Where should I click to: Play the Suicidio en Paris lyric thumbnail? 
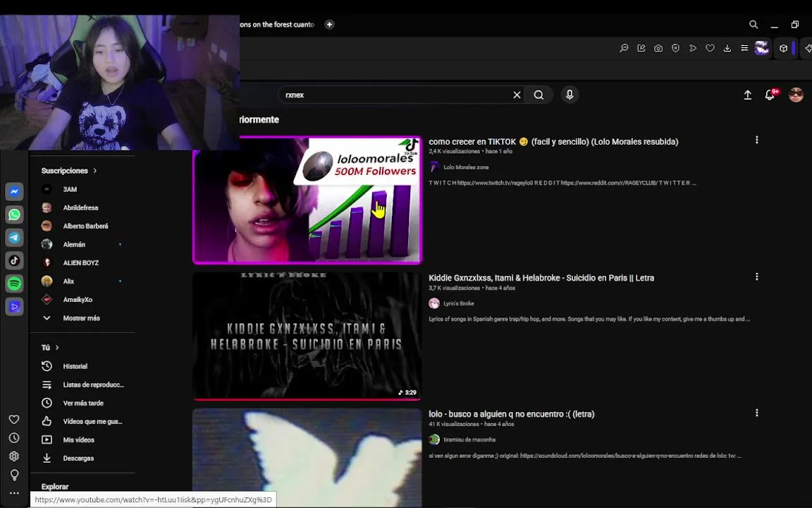307,336
